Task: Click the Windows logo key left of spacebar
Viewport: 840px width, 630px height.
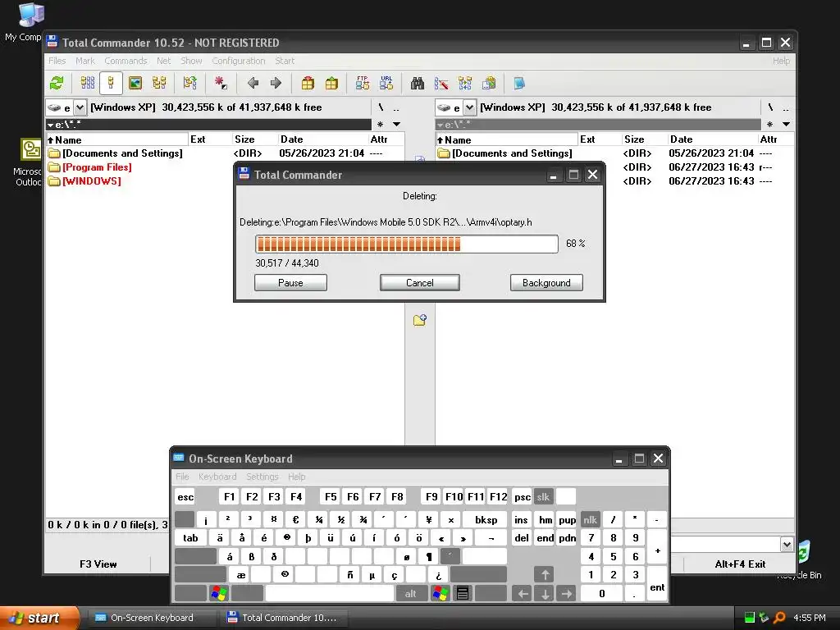Action: pyautogui.click(x=219, y=593)
